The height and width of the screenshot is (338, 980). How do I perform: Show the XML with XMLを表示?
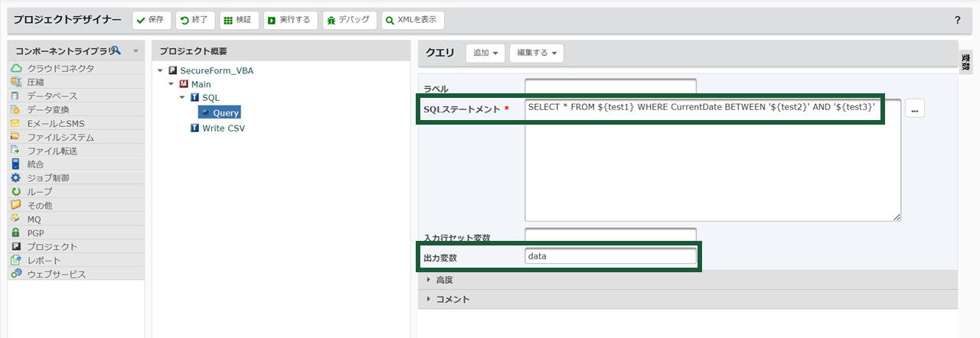click(x=413, y=20)
